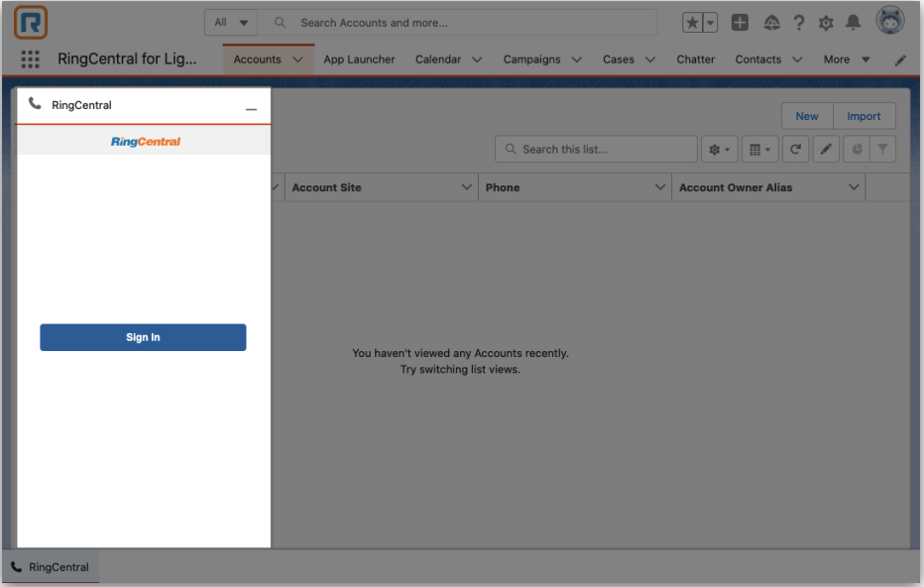The width and height of the screenshot is (924, 587).
Task: Open List View Controls gear menu
Action: 719,149
